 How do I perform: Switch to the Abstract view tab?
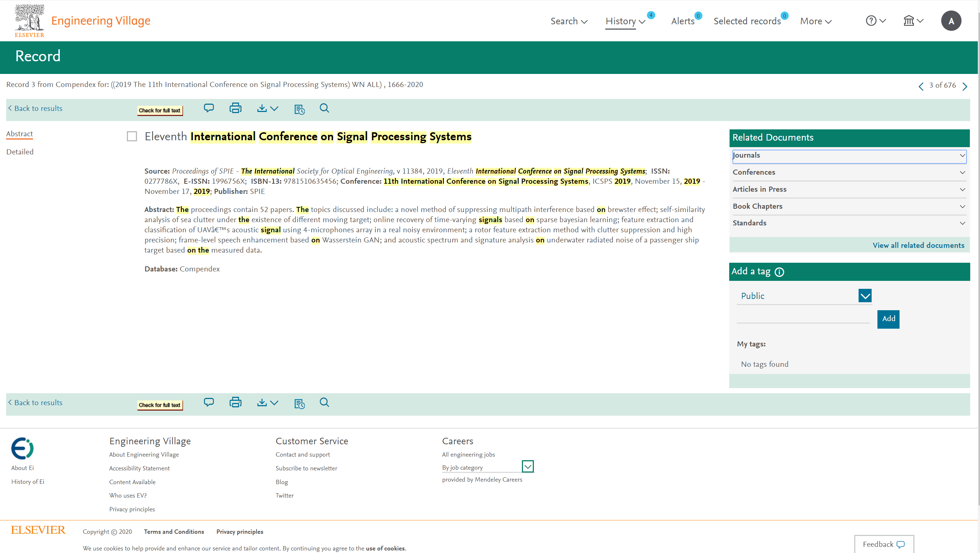point(20,133)
